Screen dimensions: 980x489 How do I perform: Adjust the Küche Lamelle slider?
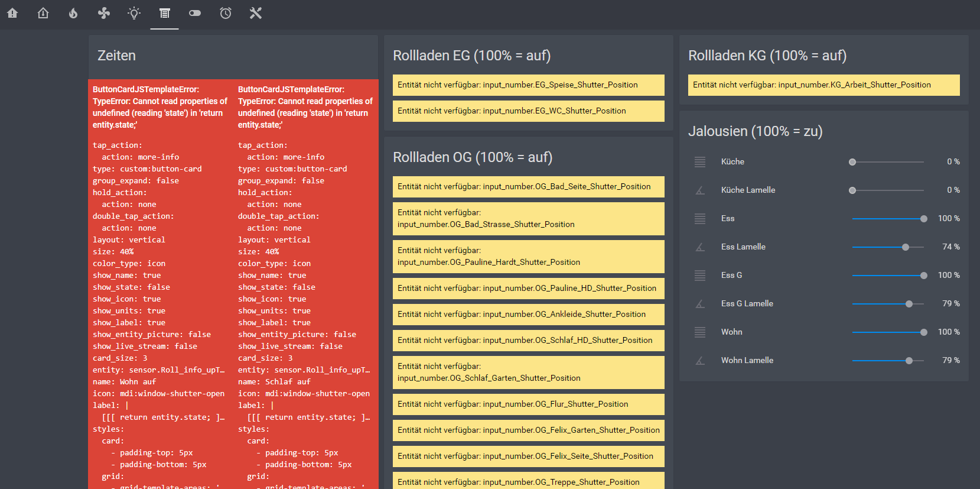pyautogui.click(x=888, y=190)
